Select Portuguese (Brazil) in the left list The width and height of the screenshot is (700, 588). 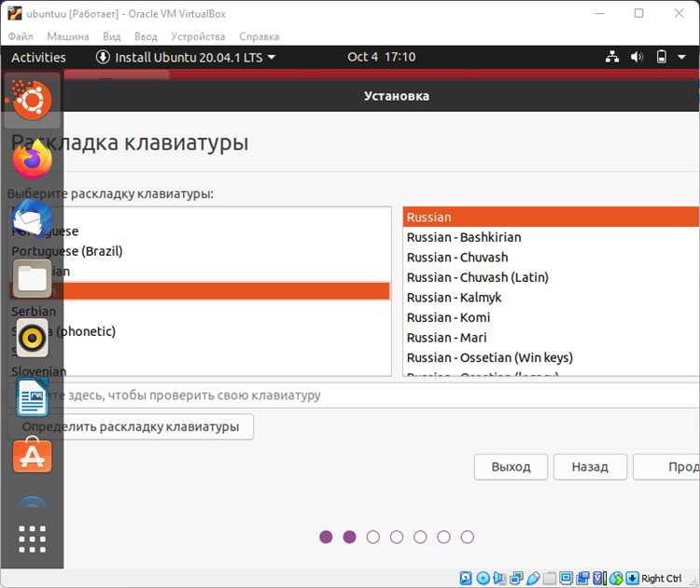(200, 251)
